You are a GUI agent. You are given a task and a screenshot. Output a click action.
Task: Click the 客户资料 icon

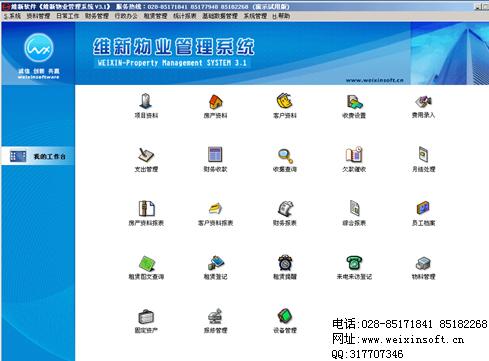point(285,101)
